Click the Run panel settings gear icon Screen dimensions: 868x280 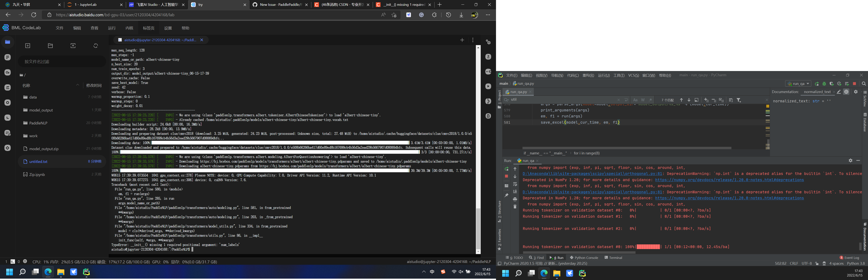tap(851, 161)
